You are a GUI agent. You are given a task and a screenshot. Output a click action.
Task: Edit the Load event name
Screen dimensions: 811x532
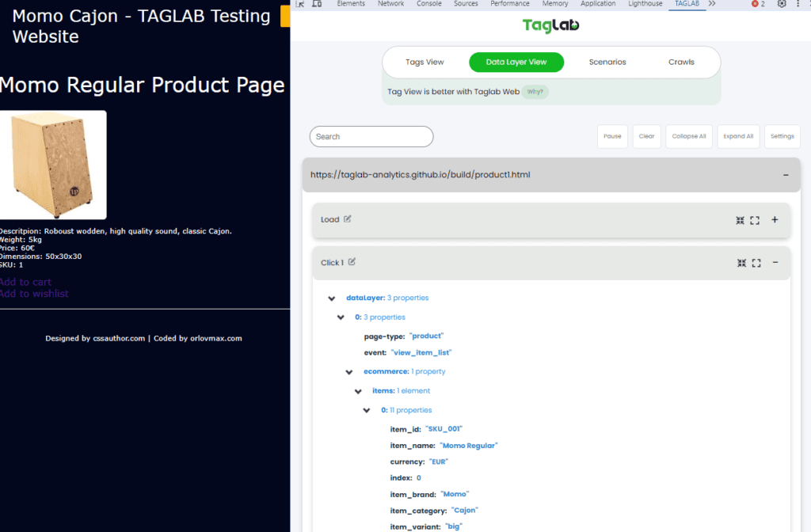pyautogui.click(x=348, y=218)
